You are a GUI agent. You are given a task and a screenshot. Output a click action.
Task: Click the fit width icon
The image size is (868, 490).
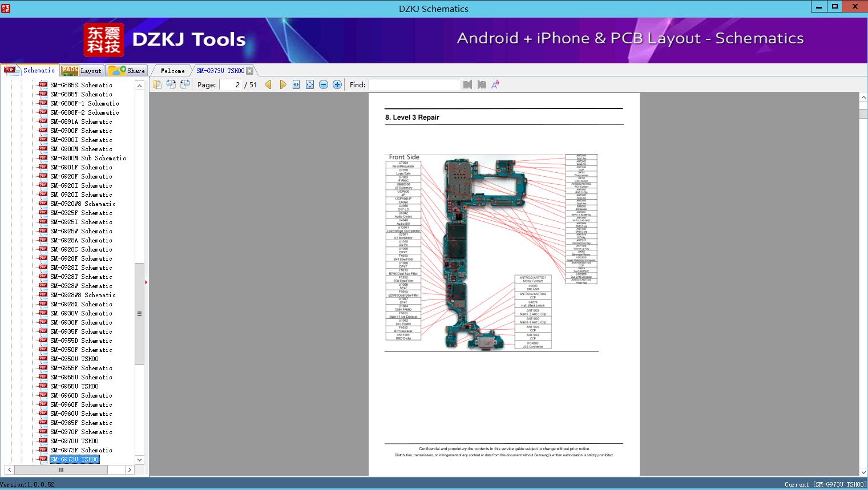coord(296,84)
